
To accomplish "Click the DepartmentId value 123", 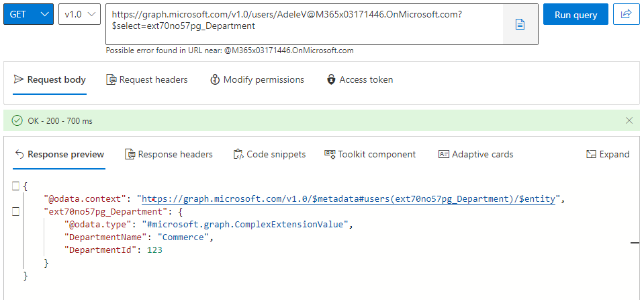I will (x=154, y=250).
